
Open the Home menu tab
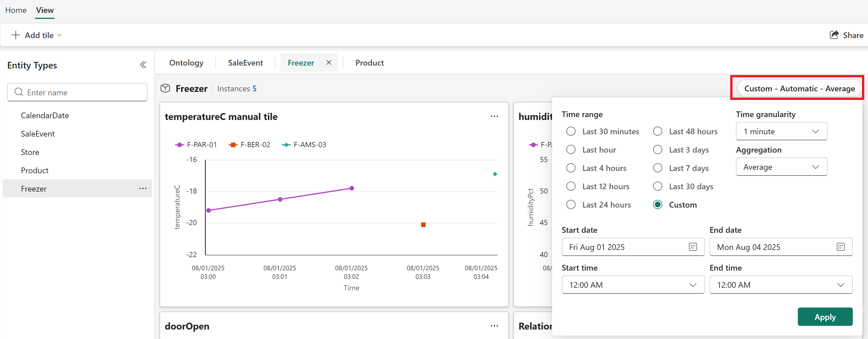(16, 10)
